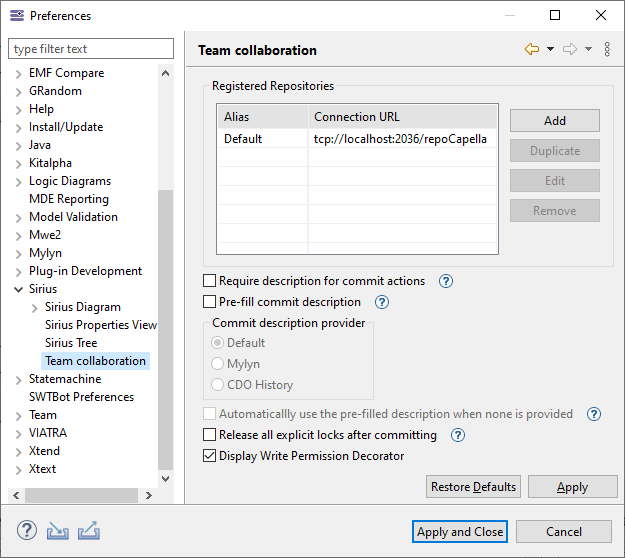Viewport: 625px width, 558px height.
Task: Open the three-dot view menu icon
Action: coord(607,50)
